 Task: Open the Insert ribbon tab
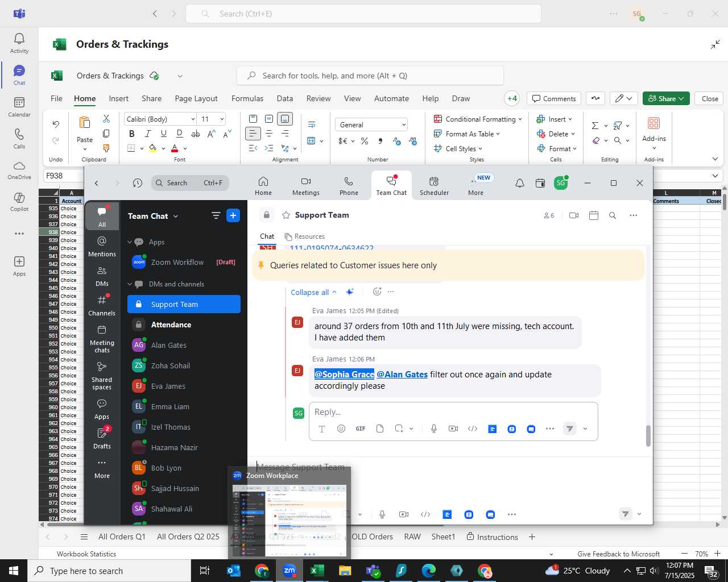point(119,98)
